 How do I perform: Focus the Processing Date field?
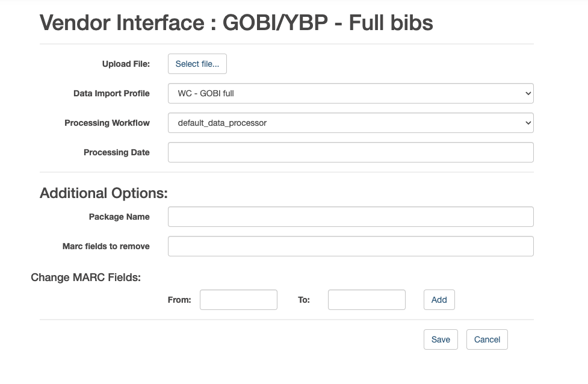351,152
